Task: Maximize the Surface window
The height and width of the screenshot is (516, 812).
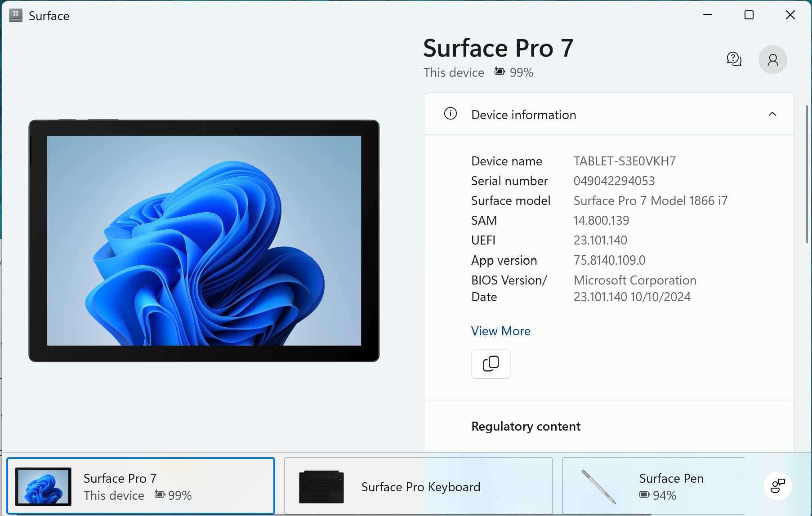Action: [749, 15]
